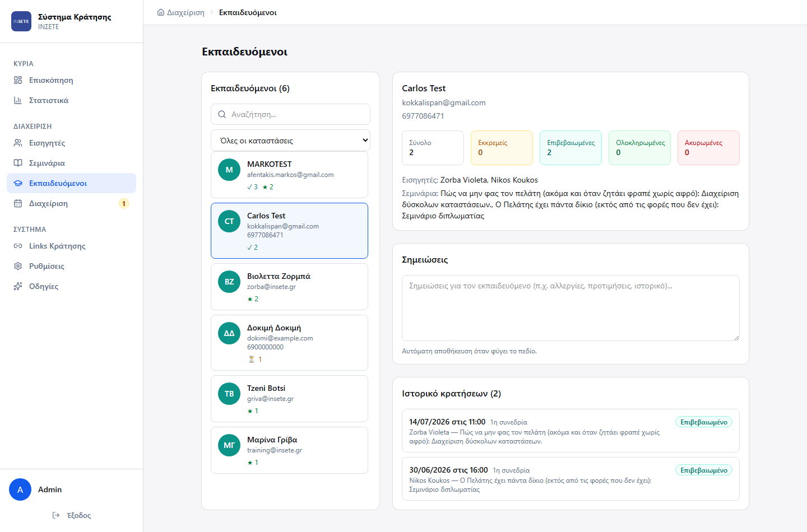
Task: Click the M avatar of MARKOTEST
Action: coord(229,170)
